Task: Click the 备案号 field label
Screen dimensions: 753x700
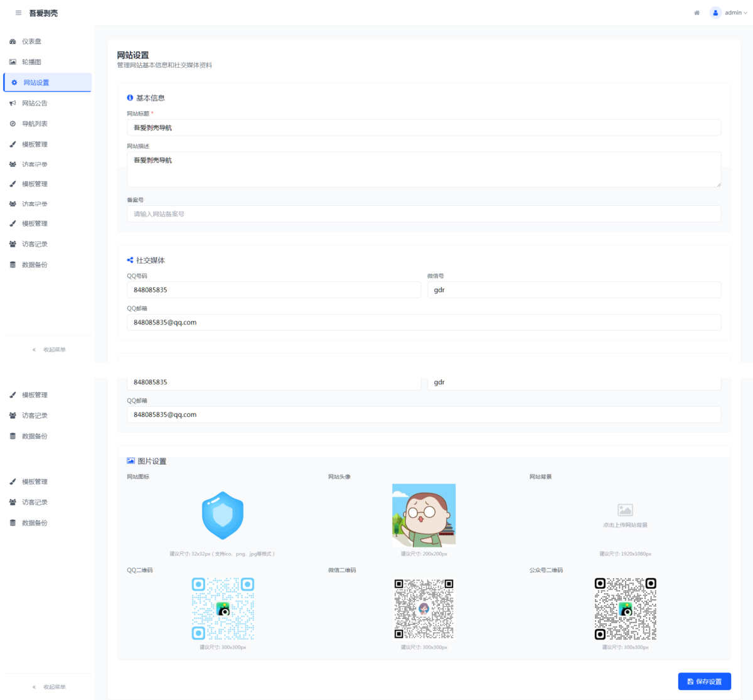Action: tap(135, 200)
